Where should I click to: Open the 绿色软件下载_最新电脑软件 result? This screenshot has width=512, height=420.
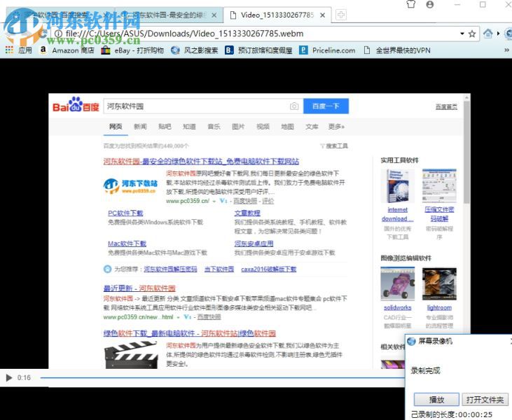(189, 333)
